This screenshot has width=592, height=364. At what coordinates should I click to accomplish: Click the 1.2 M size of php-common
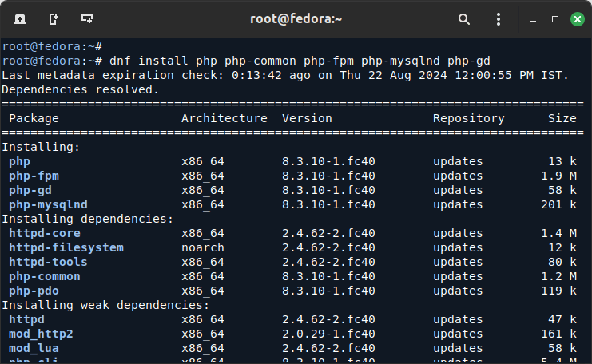click(558, 276)
